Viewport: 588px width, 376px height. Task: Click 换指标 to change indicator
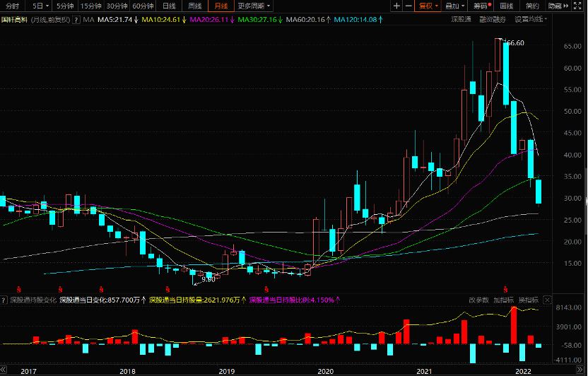pos(529,300)
